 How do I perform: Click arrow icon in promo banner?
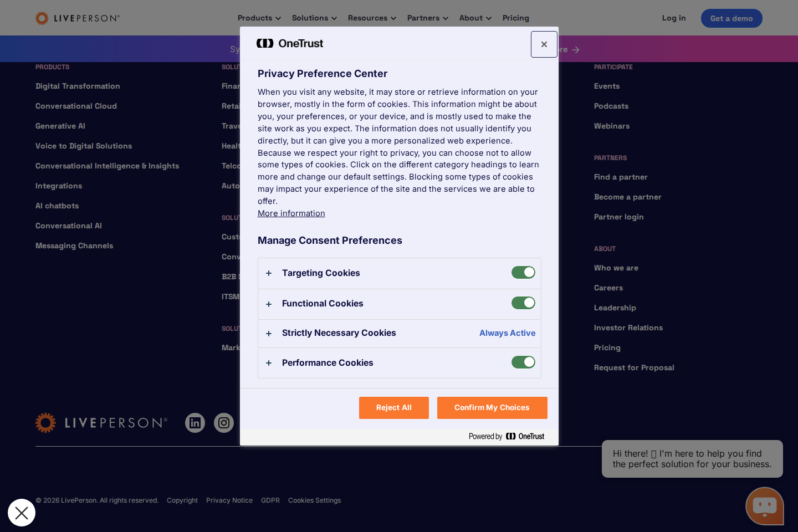[576, 50]
